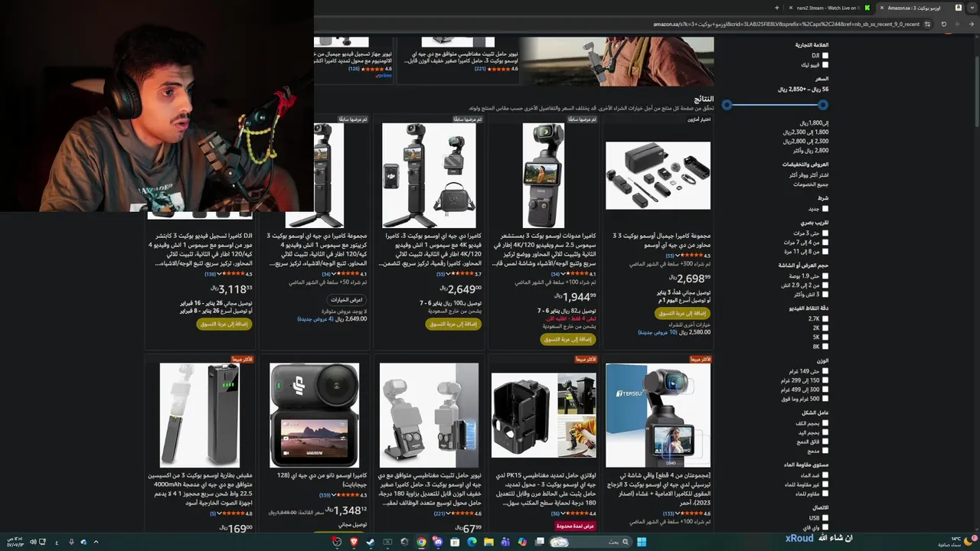Screen dimensions: 980x551
Task: Expand rating popover for the 1,944 riyal camera
Action: click(561, 274)
